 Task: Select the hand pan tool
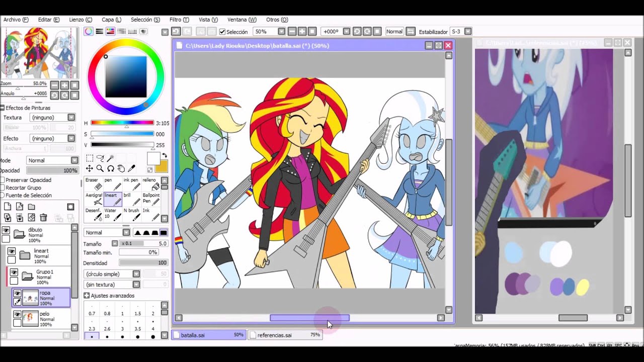[121, 168]
